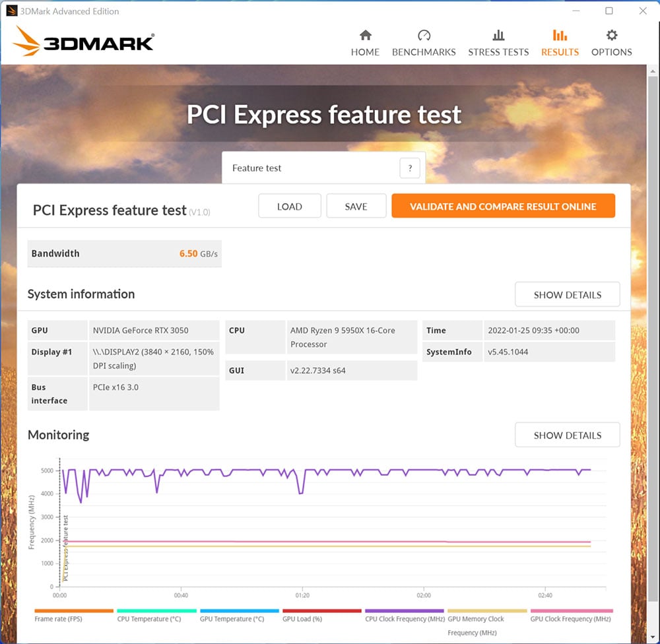Viewport: 660px width, 644px height.
Task: Click the Monitoring heading
Action: (x=59, y=435)
